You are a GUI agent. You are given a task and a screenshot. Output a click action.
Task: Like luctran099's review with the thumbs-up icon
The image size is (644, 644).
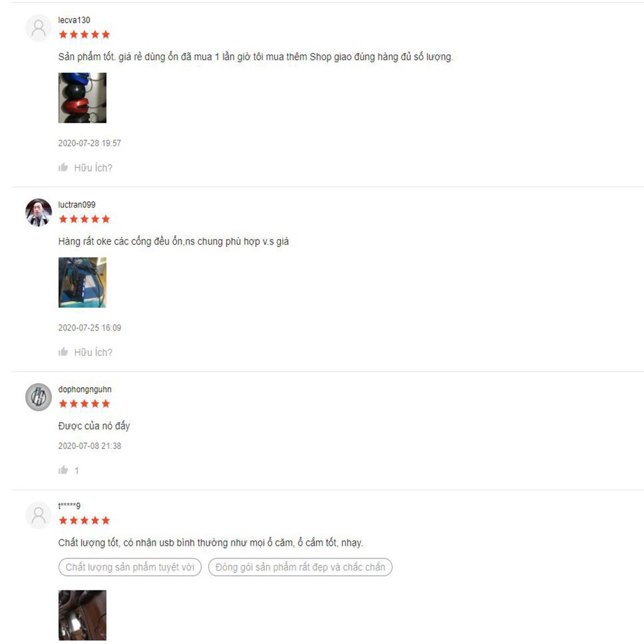click(63, 352)
